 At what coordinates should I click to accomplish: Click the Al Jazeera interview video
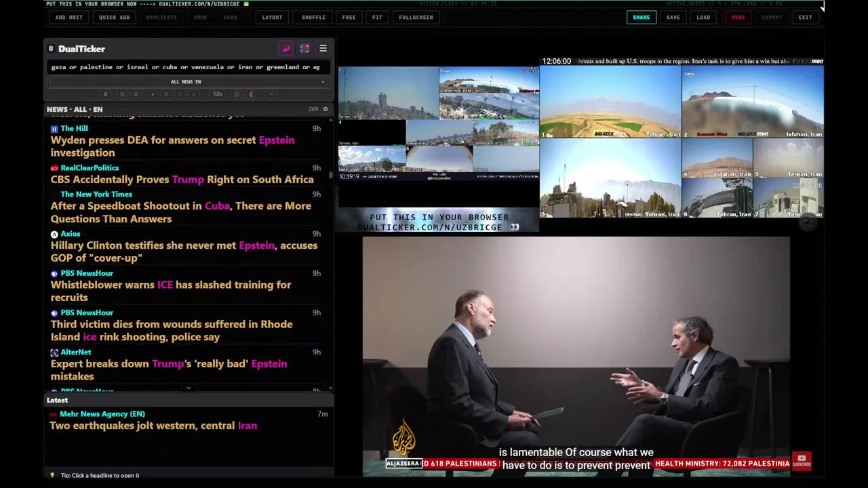[576, 356]
